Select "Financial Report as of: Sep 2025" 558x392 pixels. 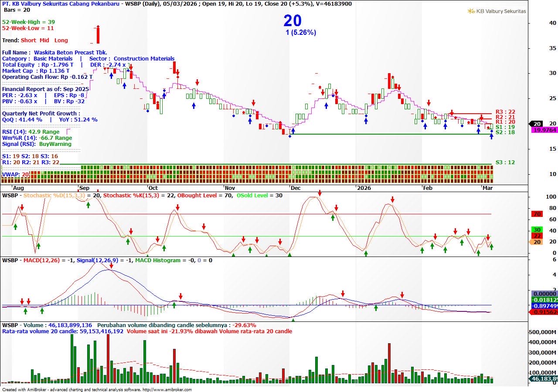click(45, 89)
